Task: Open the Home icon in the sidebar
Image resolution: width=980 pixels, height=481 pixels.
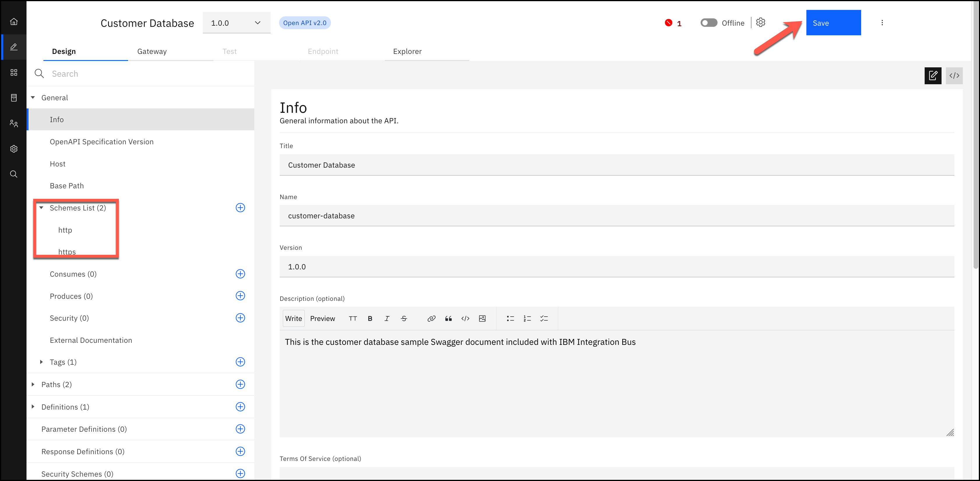Action: coord(14,22)
